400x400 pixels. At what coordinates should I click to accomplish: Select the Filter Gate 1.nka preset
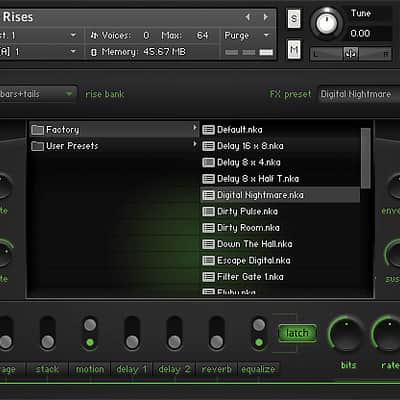coord(280,277)
